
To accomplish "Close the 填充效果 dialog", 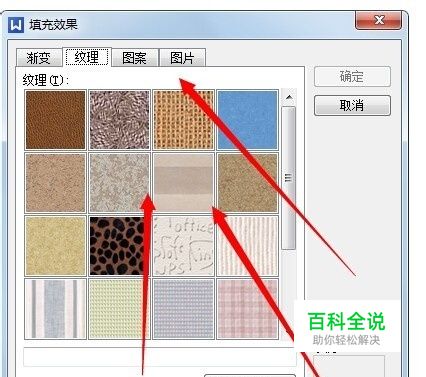I will pyautogui.click(x=379, y=20).
